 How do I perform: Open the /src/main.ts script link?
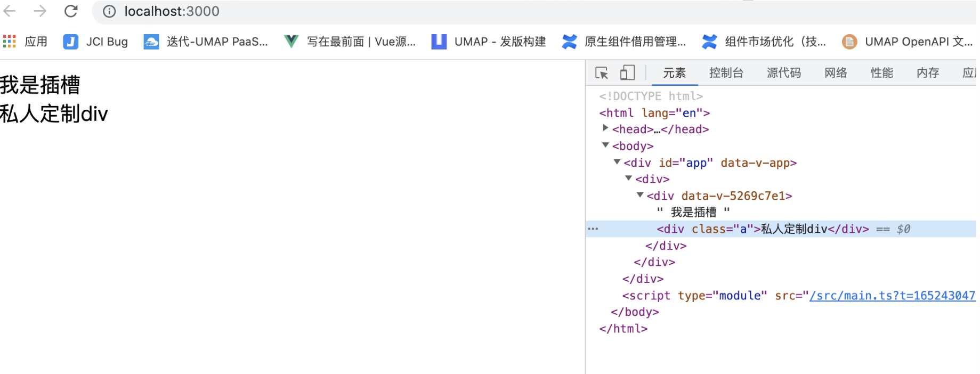892,296
